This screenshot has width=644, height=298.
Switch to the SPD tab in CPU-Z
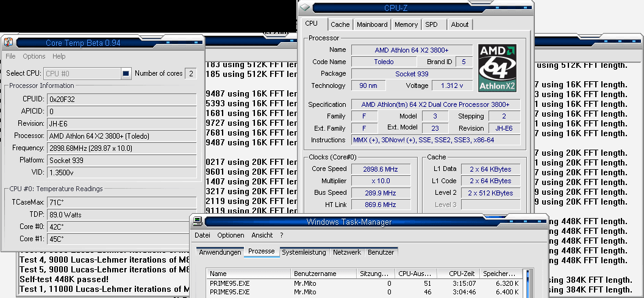[x=432, y=24]
